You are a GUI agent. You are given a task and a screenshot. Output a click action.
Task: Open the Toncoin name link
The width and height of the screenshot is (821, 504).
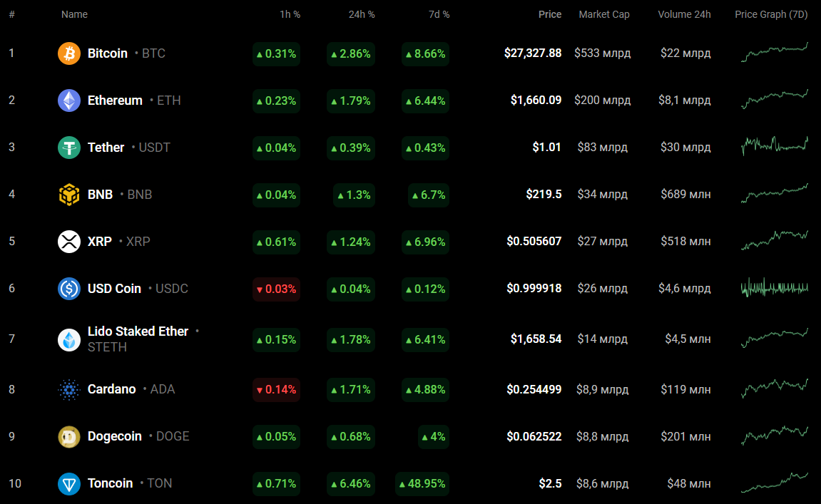(x=110, y=483)
